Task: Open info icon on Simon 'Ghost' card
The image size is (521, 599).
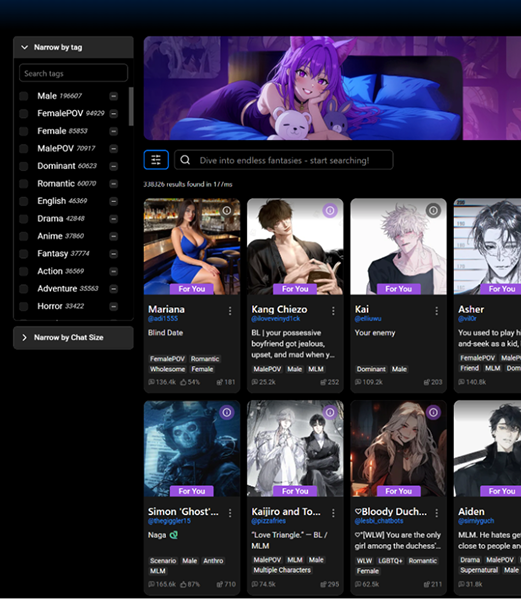Action: pos(227,412)
